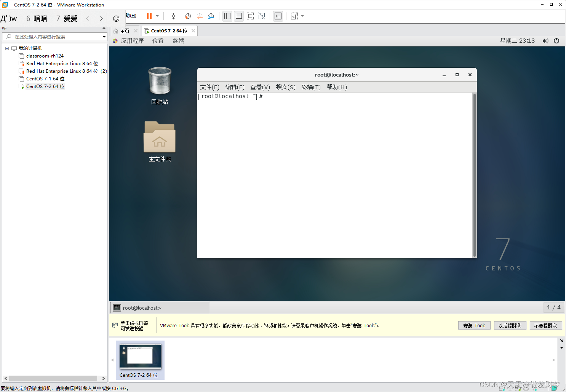Toggle the thumbnail bar view
Image resolution: width=566 pixels, height=392 pixels.
pos(239,16)
